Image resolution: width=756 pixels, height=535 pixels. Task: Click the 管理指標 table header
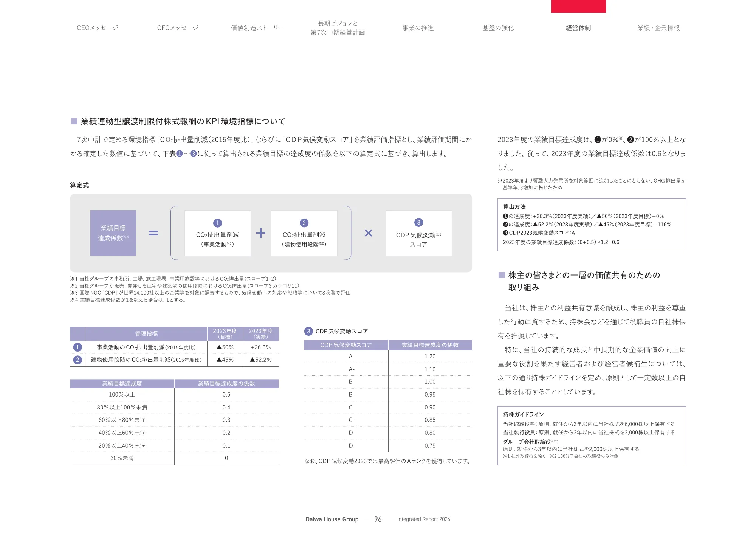tap(146, 333)
